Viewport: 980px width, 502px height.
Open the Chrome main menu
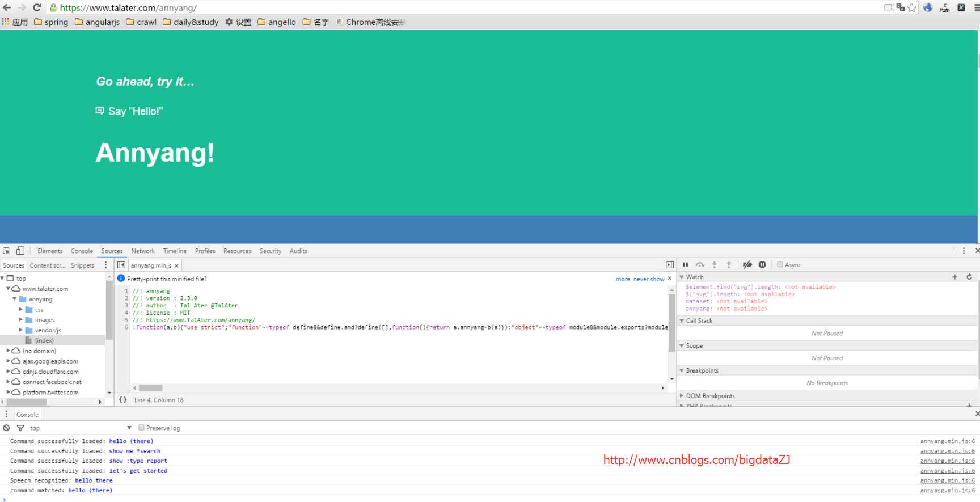(x=976, y=7)
